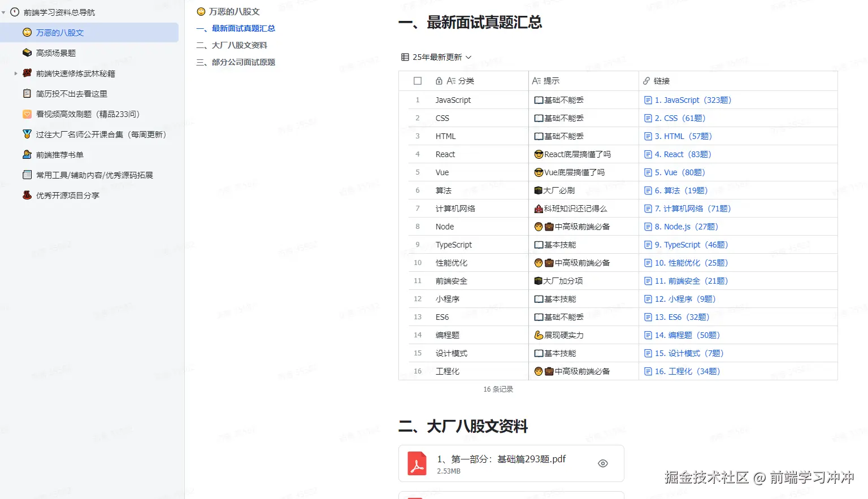
Task: Click the muscle emoji in 展现硬实力 cell
Action: (x=539, y=335)
